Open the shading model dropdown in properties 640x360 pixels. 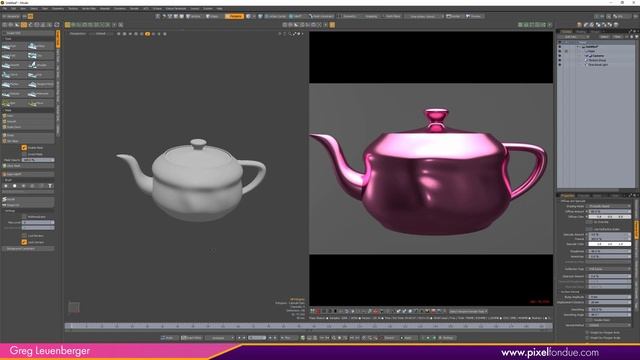(x=609, y=207)
